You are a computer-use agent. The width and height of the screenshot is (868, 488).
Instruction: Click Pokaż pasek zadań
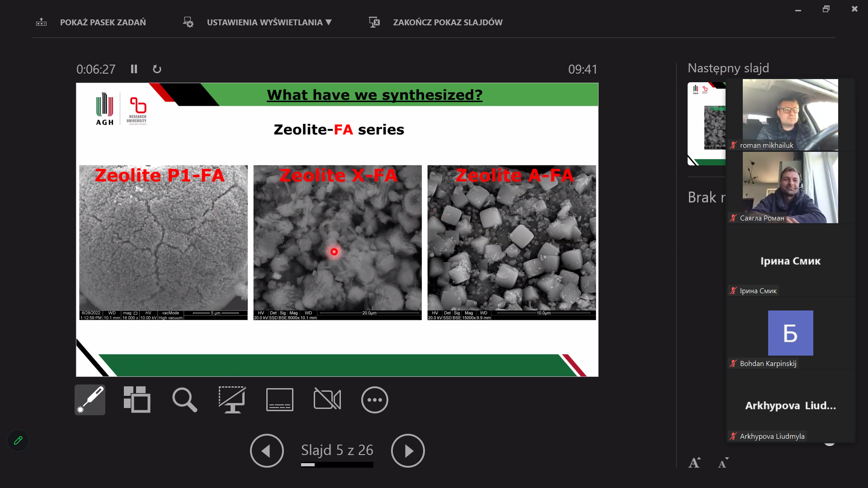(x=103, y=22)
